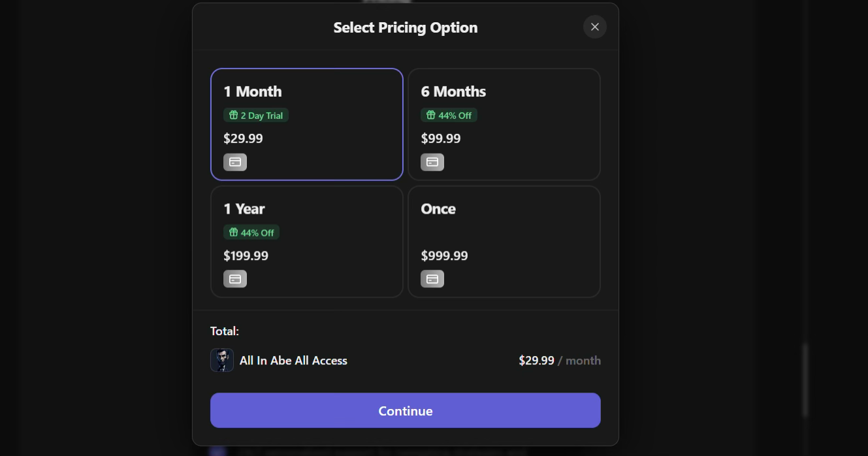
Task: Click the 44% Off badge on 6 Months
Action: [x=449, y=114]
